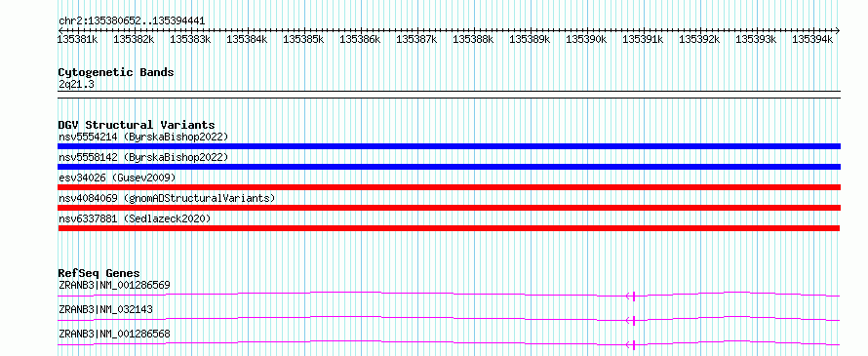
Task: Select the DGV Structural Variants track heading
Action: tap(137, 125)
